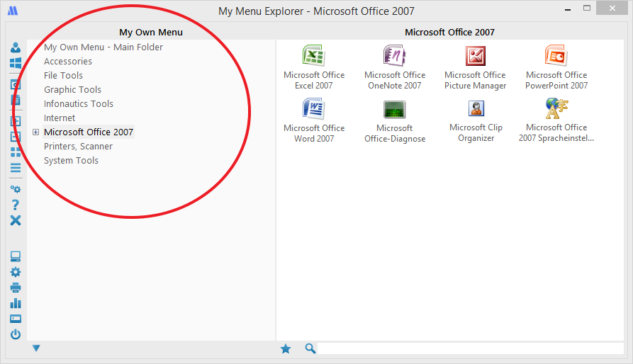The image size is (633, 364).
Task: Click the My Own Menu panel header
Action: pos(151,33)
